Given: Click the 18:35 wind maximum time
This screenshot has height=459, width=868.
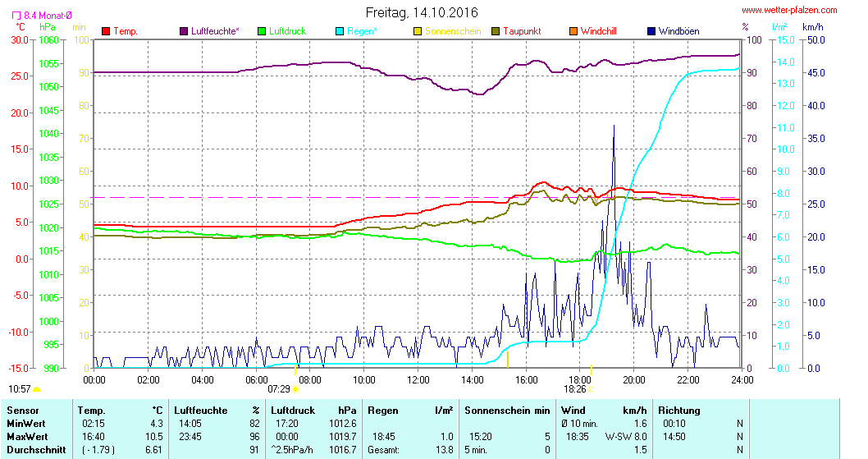Looking at the screenshot, I should [x=578, y=437].
